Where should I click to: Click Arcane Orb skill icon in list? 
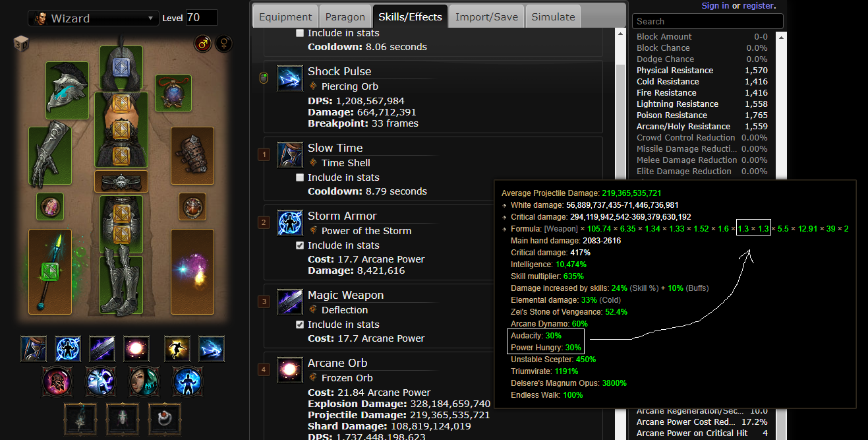point(290,370)
